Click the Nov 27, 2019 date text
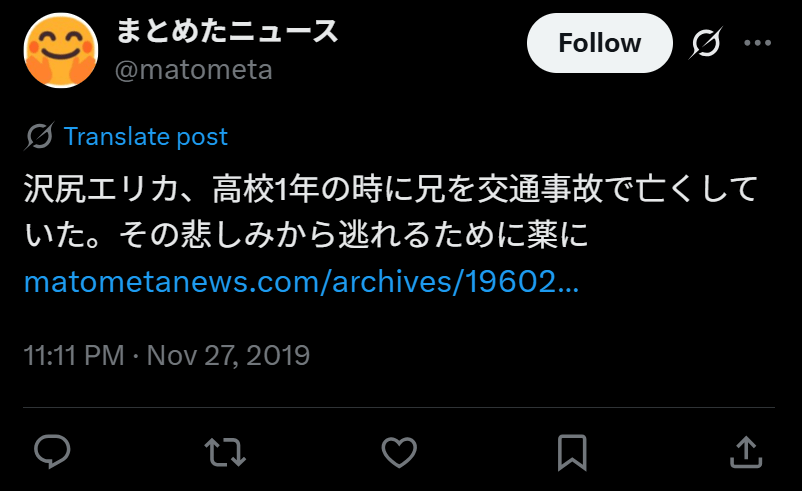 point(228,355)
